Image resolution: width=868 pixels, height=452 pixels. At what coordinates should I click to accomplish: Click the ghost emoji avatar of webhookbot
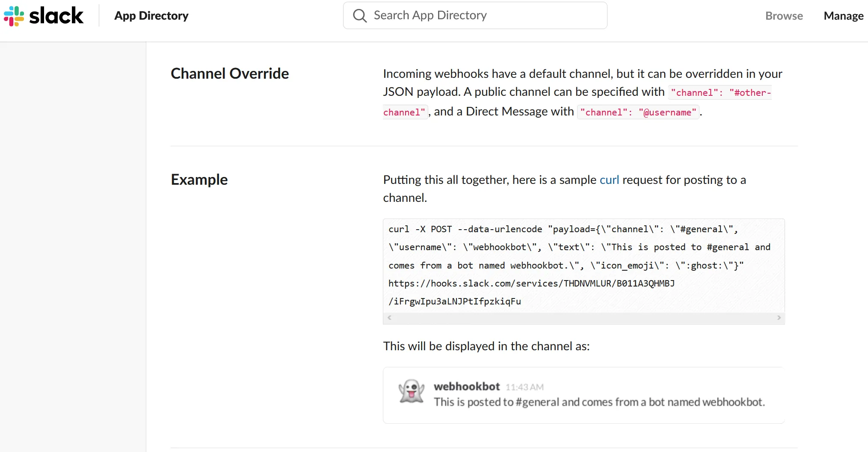click(x=411, y=392)
